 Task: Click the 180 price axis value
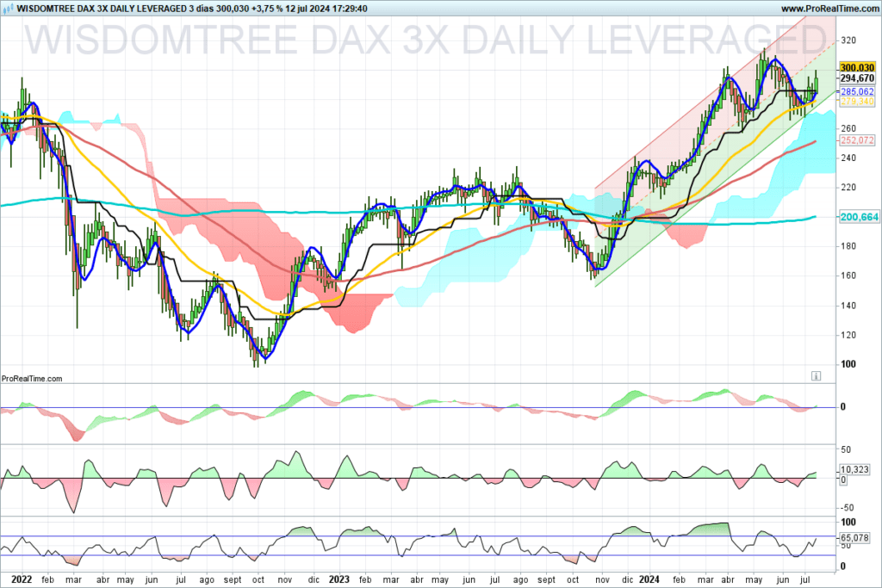pos(848,246)
